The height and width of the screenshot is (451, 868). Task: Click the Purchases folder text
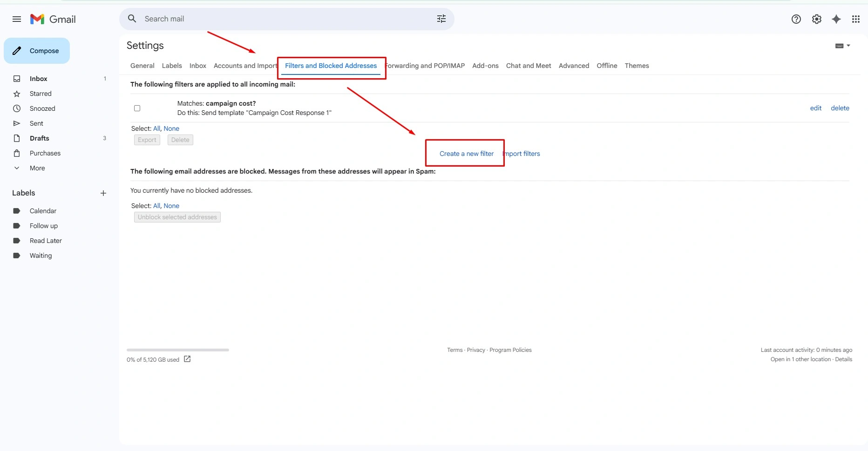(45, 153)
